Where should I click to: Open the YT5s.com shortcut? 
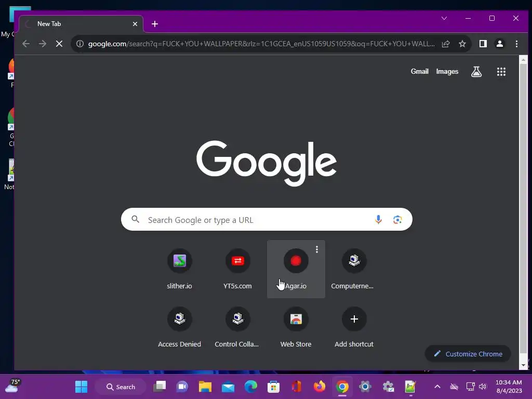click(237, 269)
